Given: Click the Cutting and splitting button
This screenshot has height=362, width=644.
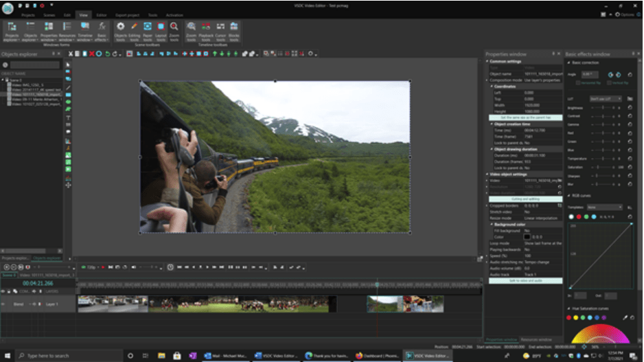Looking at the screenshot, I should 525,199.
